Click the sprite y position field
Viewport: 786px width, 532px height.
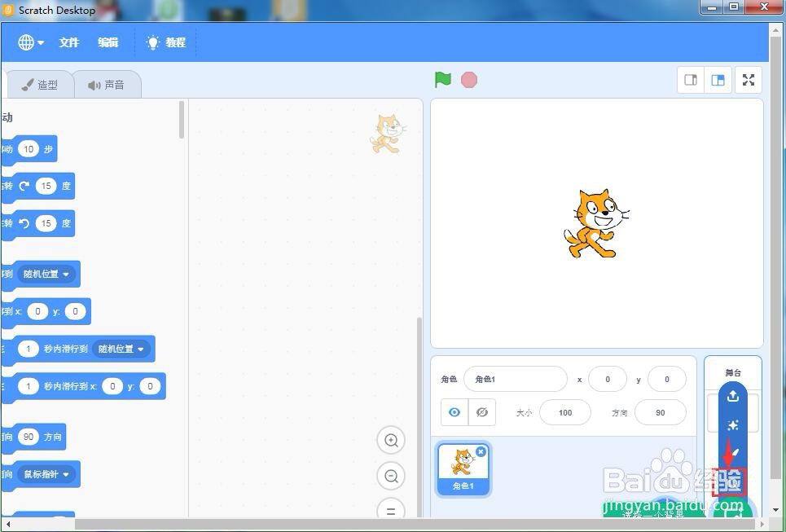pyautogui.click(x=667, y=379)
